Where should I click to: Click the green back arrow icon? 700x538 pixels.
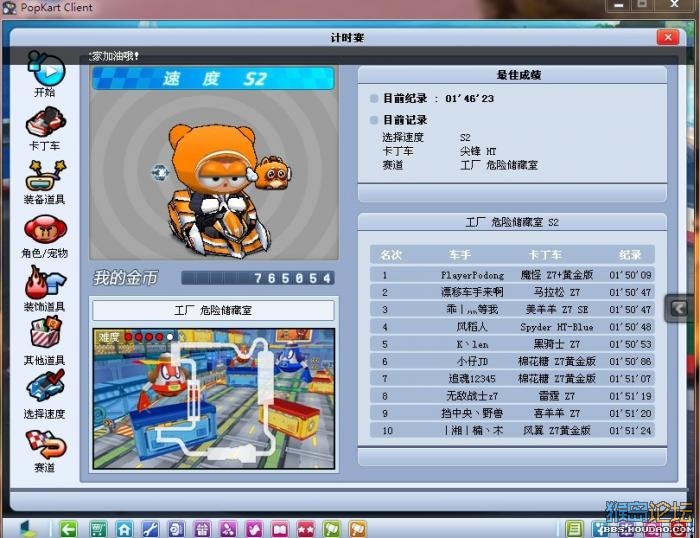[68, 530]
